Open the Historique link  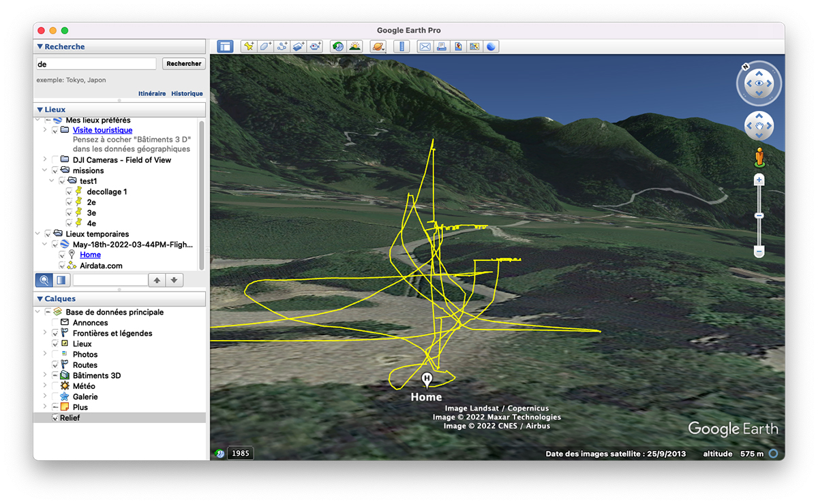point(187,94)
